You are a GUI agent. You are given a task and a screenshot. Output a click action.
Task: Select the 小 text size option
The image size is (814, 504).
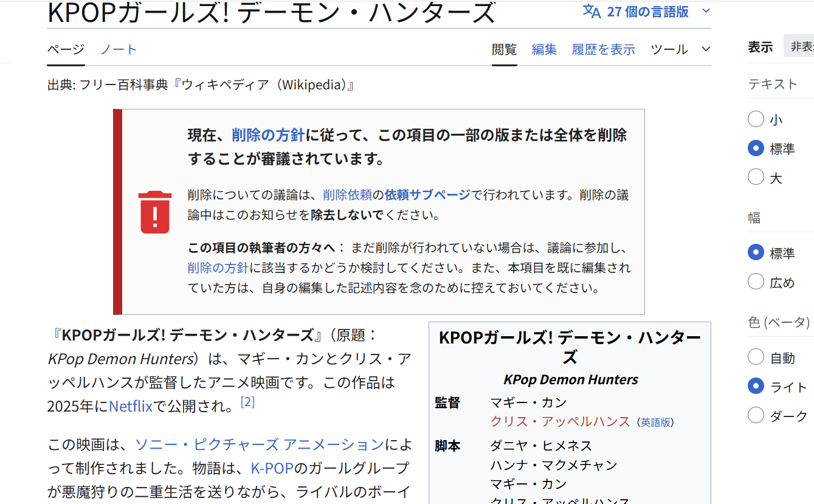(x=756, y=119)
